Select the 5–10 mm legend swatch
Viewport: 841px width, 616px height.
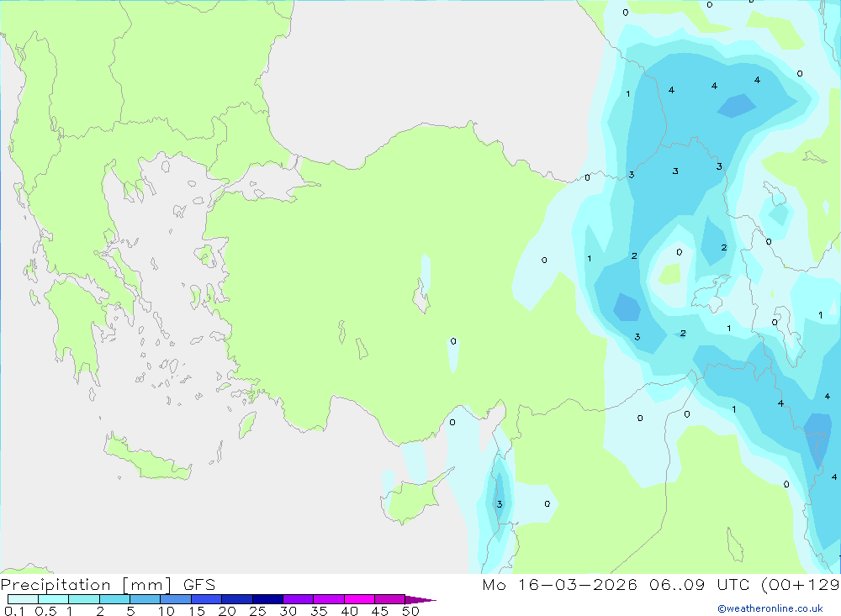pos(145,599)
